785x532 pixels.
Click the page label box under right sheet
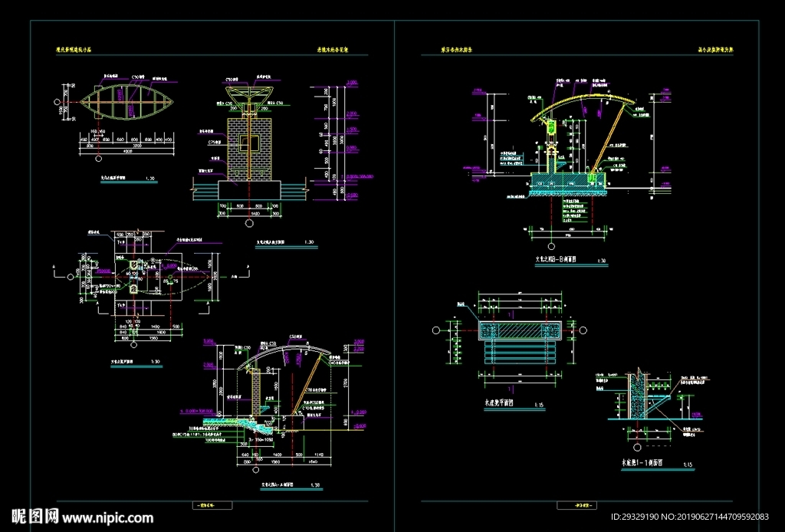[x=576, y=505]
